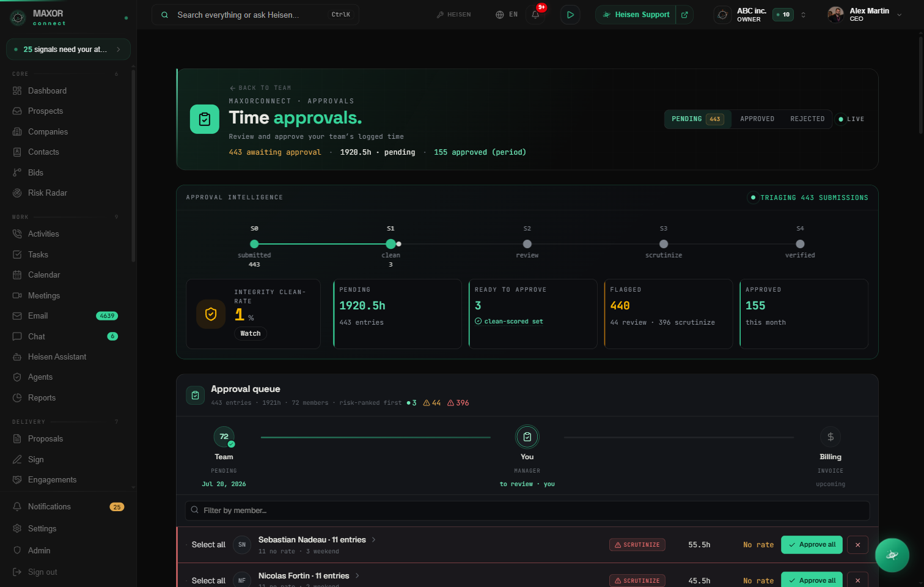
Task: Toggle the LIVE indicator
Action: pyautogui.click(x=851, y=119)
